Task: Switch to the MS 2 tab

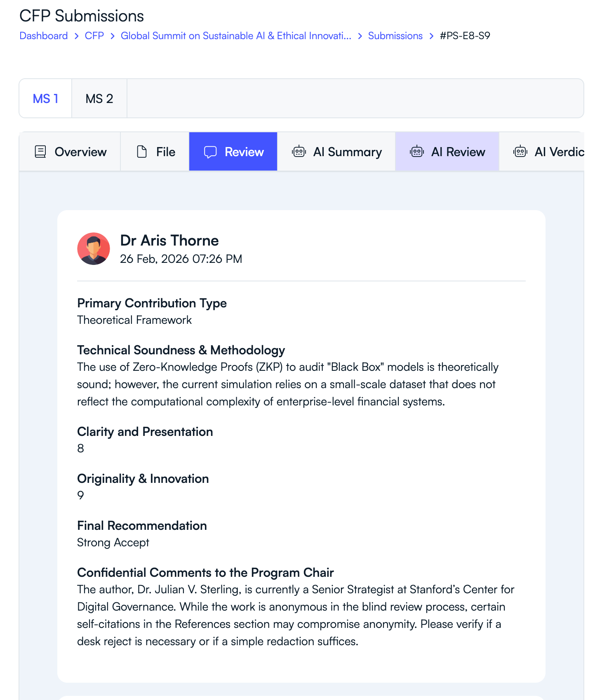Action: point(99,98)
